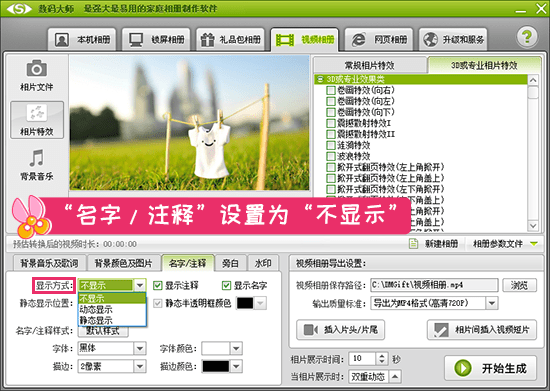Check 波浪特效 checkbox

331,156
